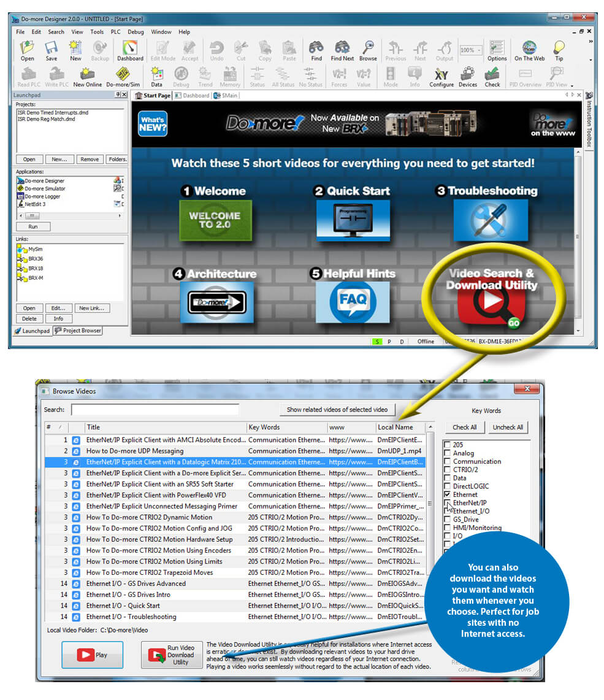Image resolution: width=604 pixels, height=700 pixels.
Task: Run Video Download Utility button
Action: 172,655
